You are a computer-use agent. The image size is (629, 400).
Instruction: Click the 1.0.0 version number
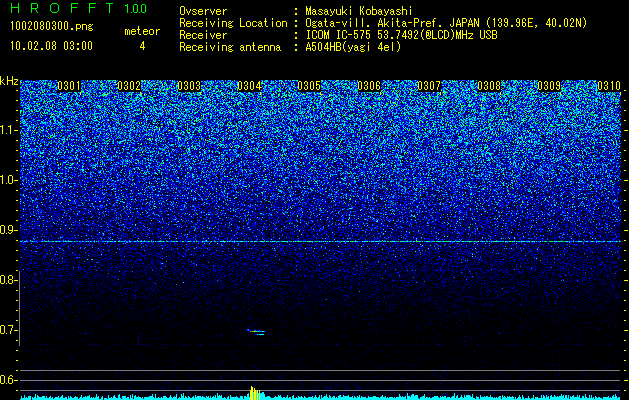pos(136,8)
